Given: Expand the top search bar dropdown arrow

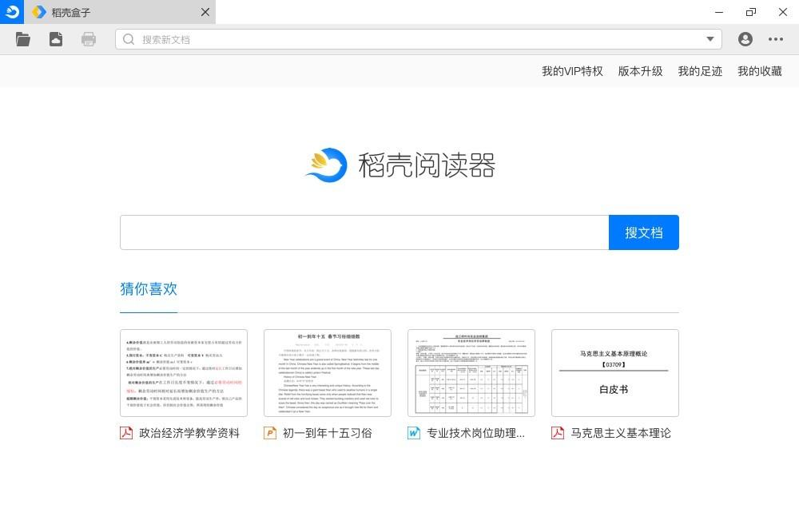Looking at the screenshot, I should coord(710,39).
